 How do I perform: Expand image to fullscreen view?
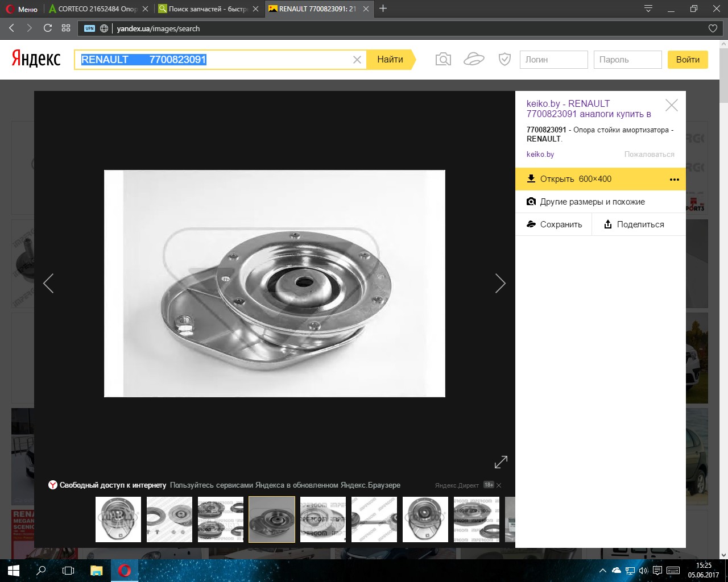click(500, 462)
